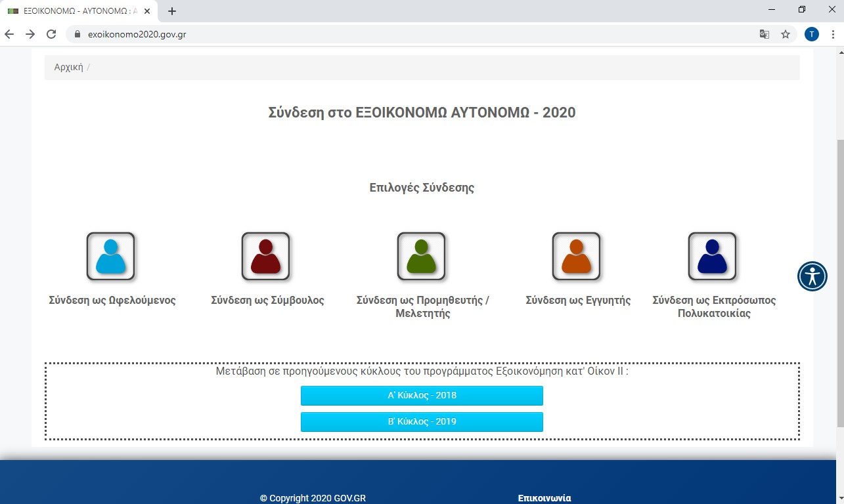The width and height of the screenshot is (844, 504).
Task: Reload the current page
Action: click(x=51, y=34)
